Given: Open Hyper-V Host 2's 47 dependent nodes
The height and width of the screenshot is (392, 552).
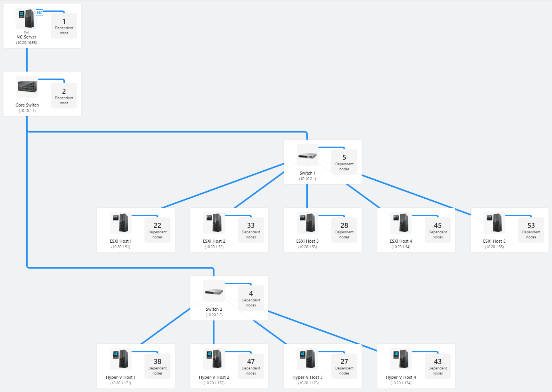Looking at the screenshot, I should pos(251,366).
